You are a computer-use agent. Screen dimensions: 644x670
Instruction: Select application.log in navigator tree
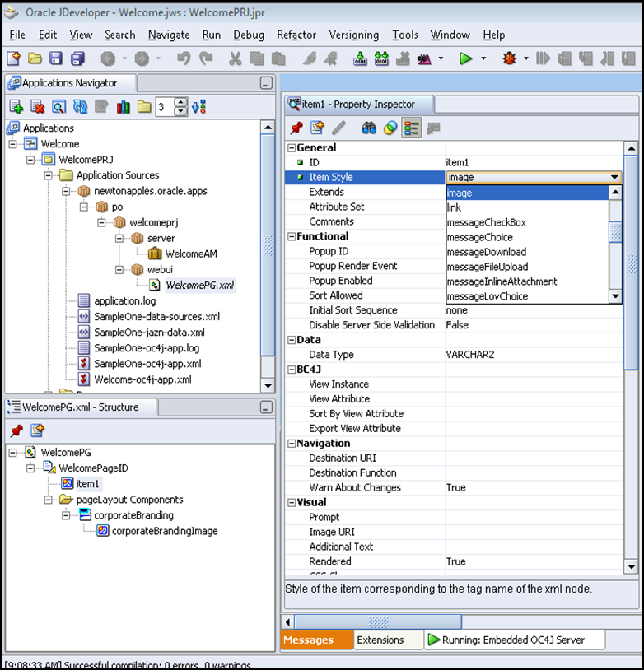click(x=125, y=300)
